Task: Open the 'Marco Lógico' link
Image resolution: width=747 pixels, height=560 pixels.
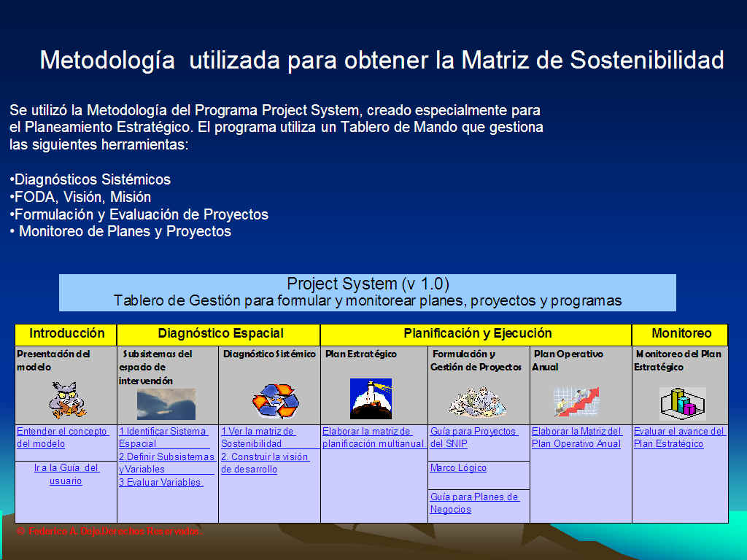Action: click(458, 467)
